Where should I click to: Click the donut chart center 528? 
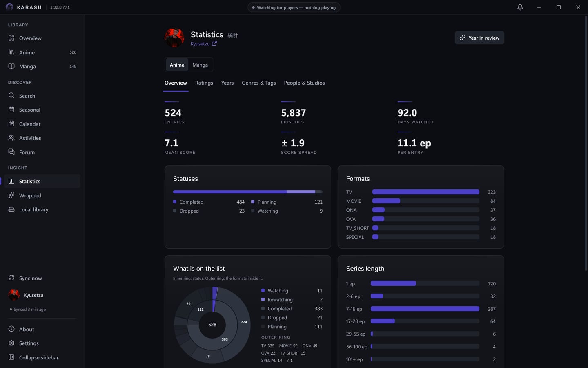point(212,325)
